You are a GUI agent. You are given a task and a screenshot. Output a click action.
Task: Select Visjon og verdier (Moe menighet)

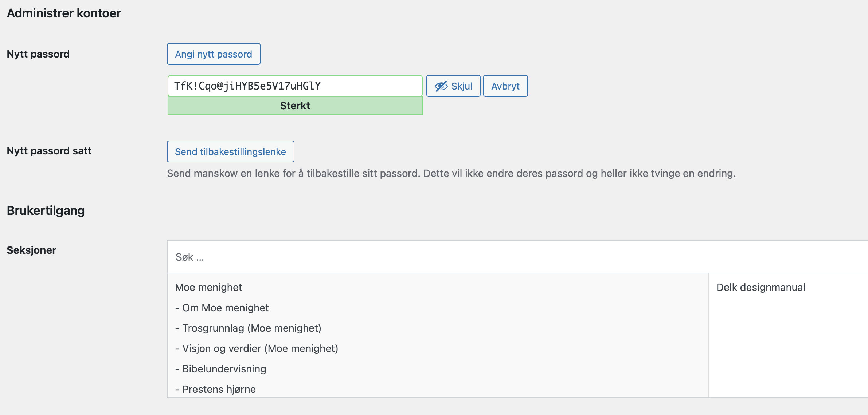[x=257, y=348]
